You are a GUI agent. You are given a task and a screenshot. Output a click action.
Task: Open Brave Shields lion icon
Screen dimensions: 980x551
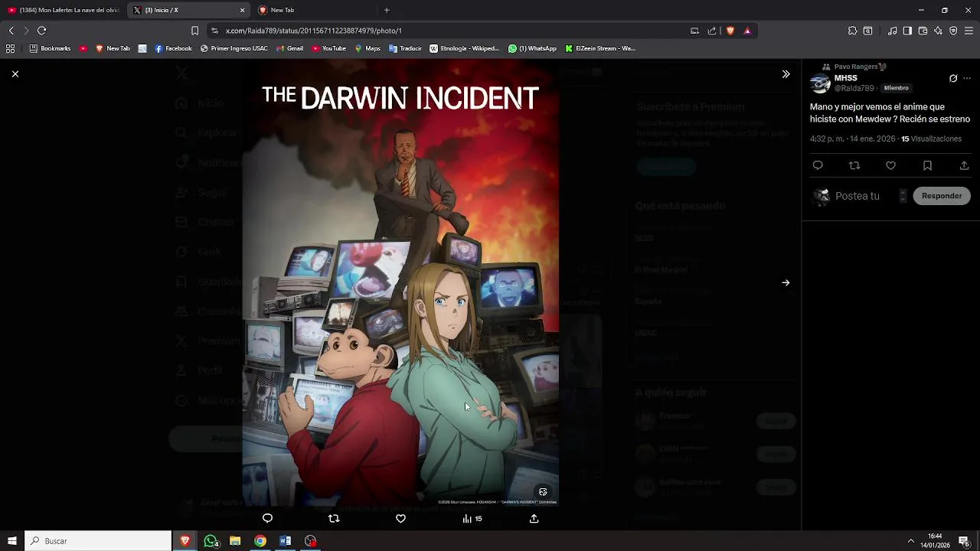(730, 31)
